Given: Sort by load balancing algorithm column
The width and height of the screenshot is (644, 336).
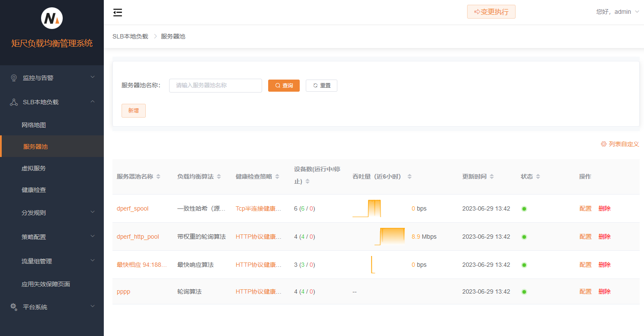Looking at the screenshot, I should coord(219,177).
